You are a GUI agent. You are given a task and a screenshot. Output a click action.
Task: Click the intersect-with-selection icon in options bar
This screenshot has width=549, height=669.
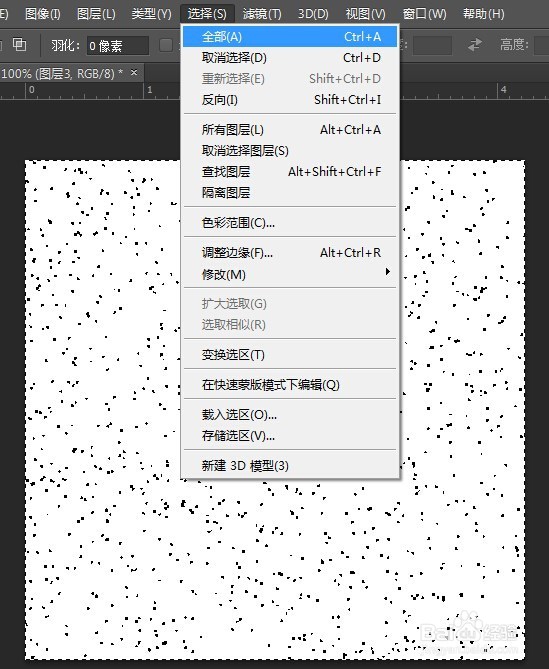pyautogui.click(x=19, y=44)
